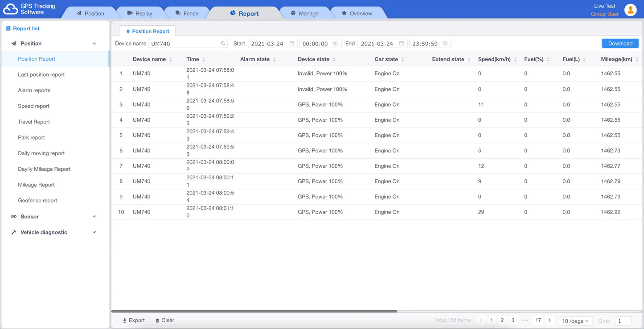This screenshot has height=329, width=644.
Task: Open the Replay tab's video camera icon
Action: [x=130, y=13]
